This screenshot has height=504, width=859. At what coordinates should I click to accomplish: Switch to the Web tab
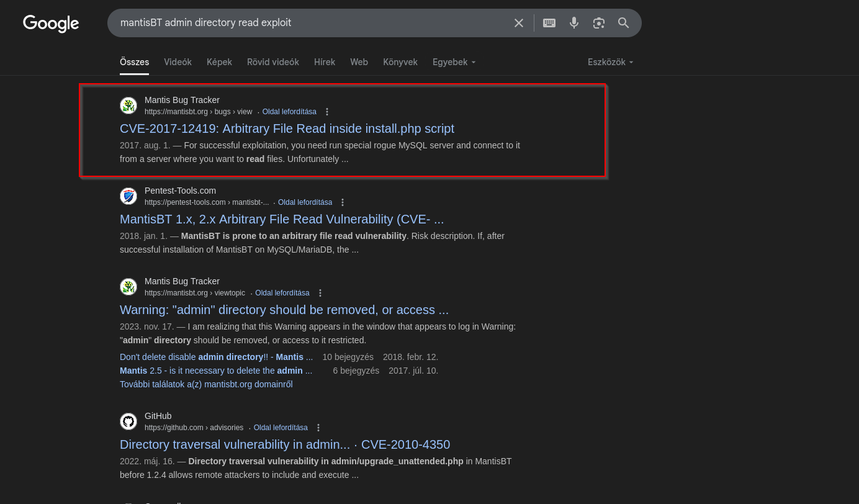point(359,62)
